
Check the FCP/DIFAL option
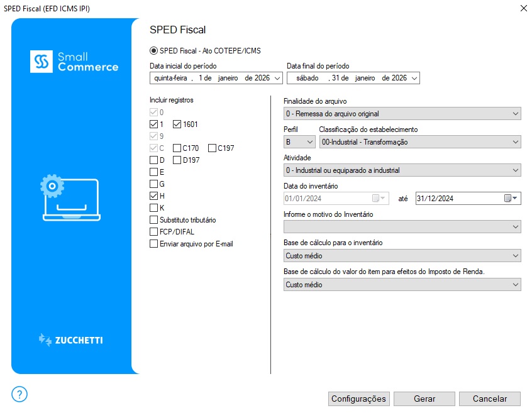153,232
